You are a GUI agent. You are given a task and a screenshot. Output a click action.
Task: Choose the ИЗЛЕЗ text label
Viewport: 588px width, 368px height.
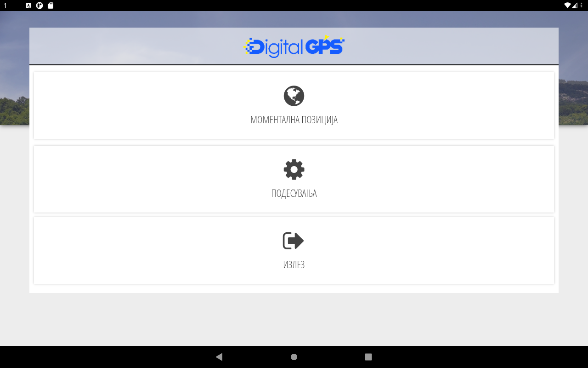pyautogui.click(x=294, y=264)
